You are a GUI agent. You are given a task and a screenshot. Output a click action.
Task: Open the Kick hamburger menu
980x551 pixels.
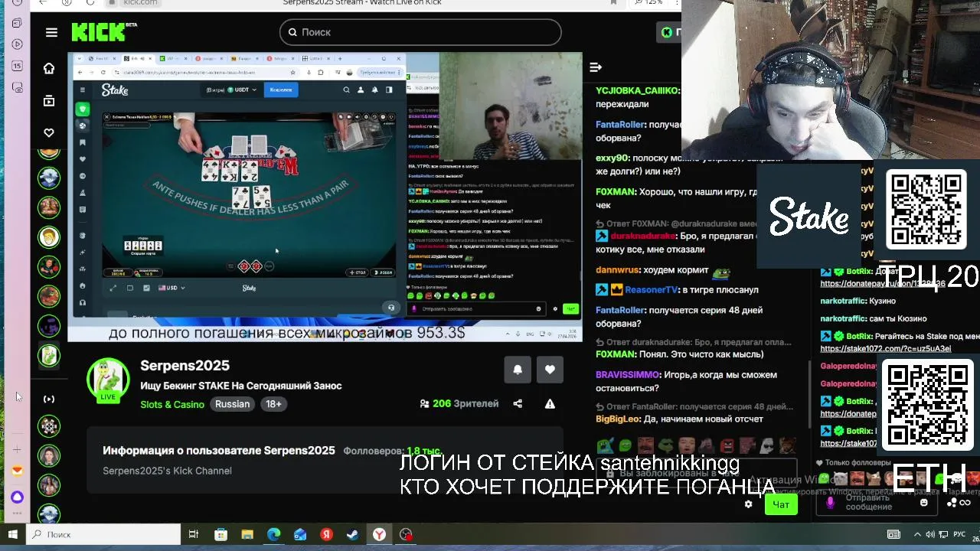(51, 32)
